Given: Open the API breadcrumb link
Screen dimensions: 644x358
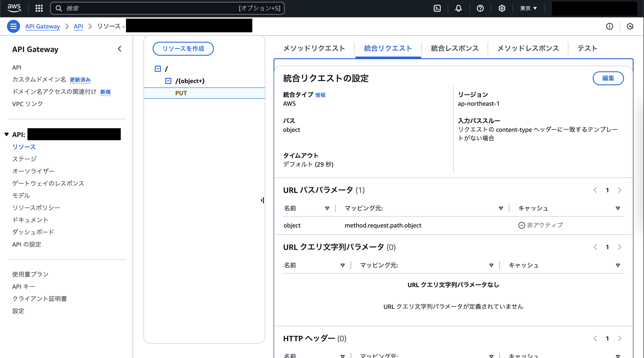Looking at the screenshot, I should click(x=78, y=26).
